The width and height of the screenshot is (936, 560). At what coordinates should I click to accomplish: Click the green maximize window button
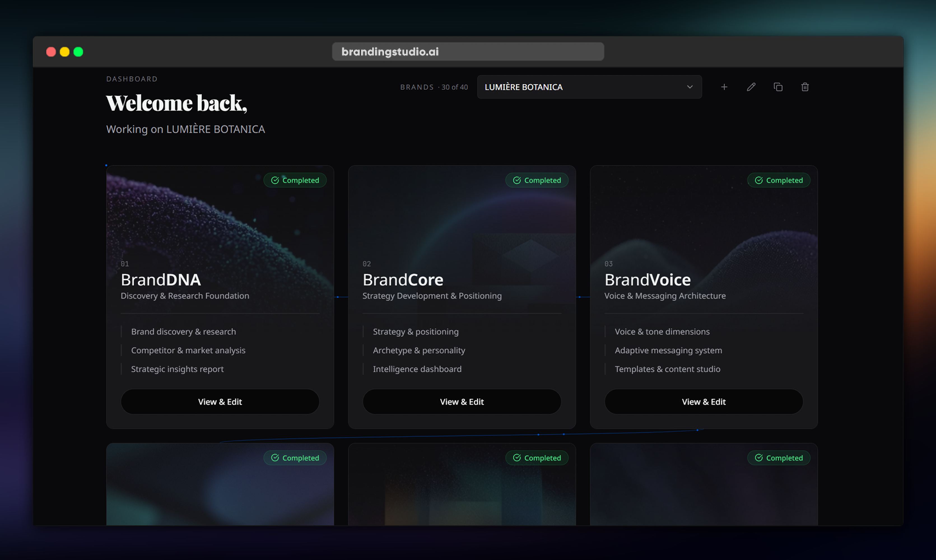[x=78, y=52]
